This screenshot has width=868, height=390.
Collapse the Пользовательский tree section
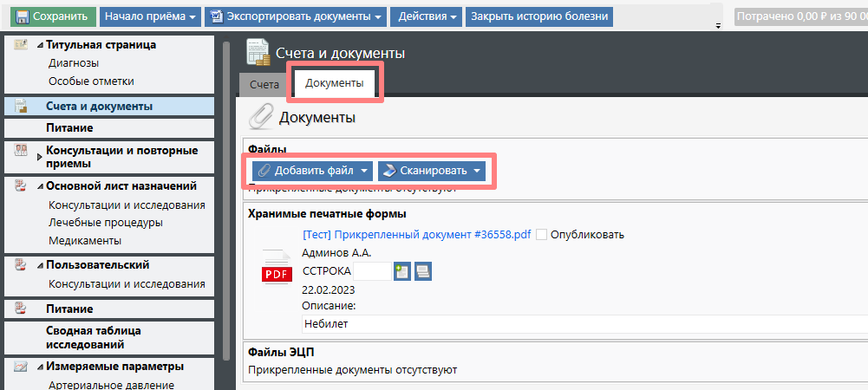tap(40, 265)
